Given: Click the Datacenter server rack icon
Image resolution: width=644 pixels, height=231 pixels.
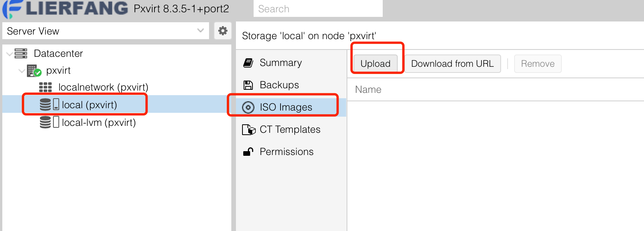Looking at the screenshot, I should click(x=21, y=53).
